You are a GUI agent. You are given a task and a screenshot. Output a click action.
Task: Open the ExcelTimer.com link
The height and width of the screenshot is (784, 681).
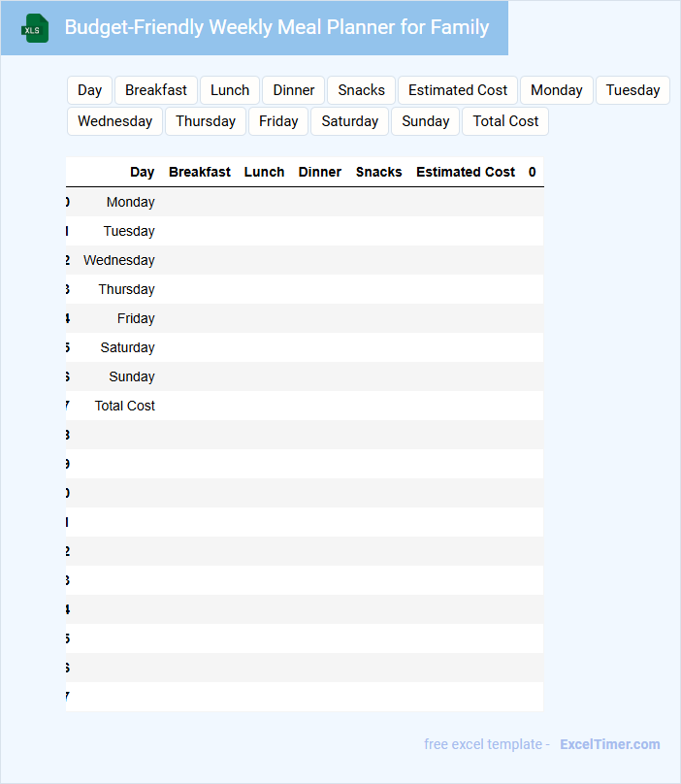[x=609, y=744]
